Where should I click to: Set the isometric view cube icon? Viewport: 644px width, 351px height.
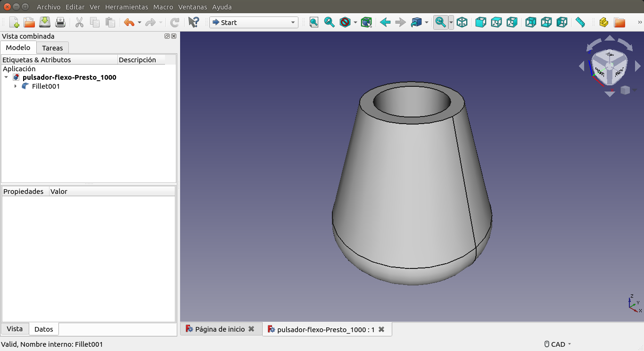click(462, 22)
